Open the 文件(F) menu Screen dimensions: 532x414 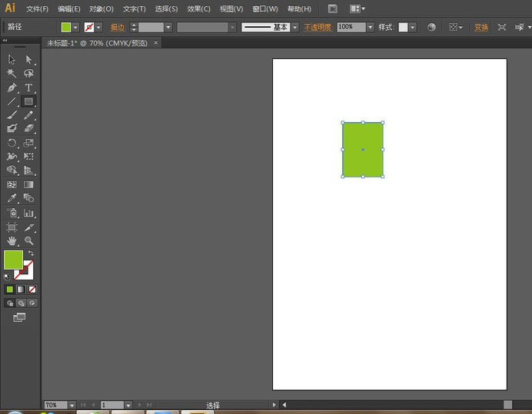coord(37,8)
